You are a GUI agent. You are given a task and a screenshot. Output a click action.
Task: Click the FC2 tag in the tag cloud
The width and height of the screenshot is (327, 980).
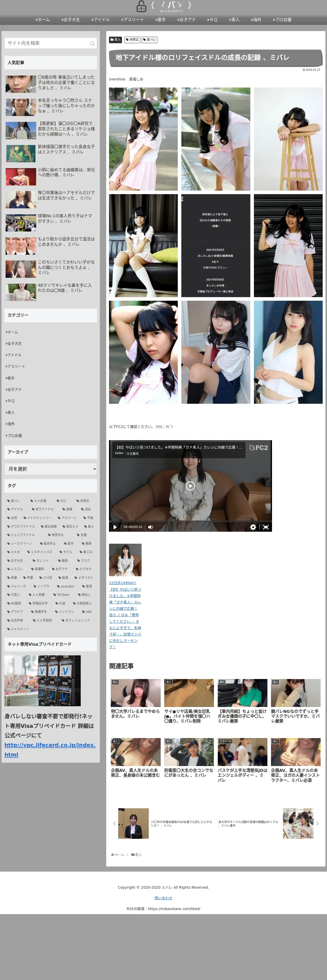click(61, 501)
